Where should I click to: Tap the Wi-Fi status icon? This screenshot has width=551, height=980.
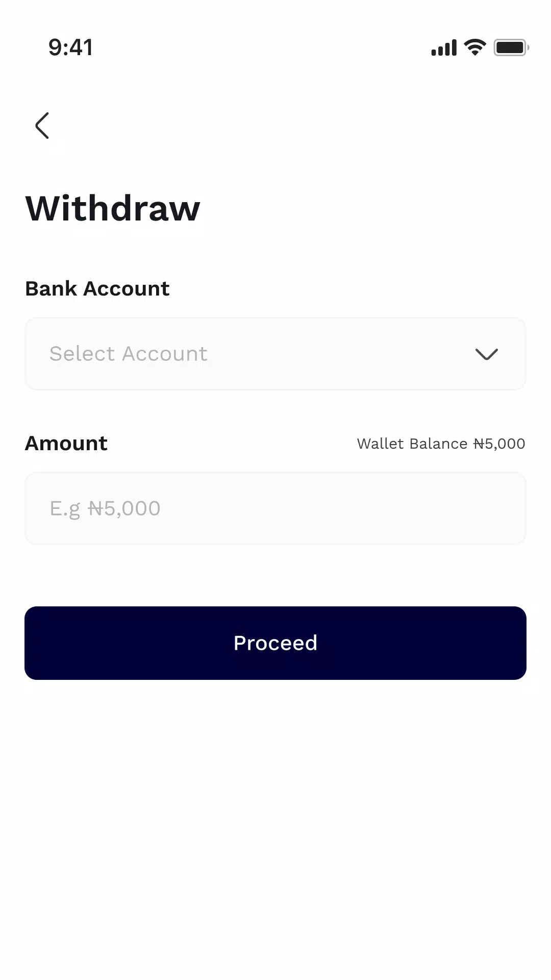click(x=475, y=47)
